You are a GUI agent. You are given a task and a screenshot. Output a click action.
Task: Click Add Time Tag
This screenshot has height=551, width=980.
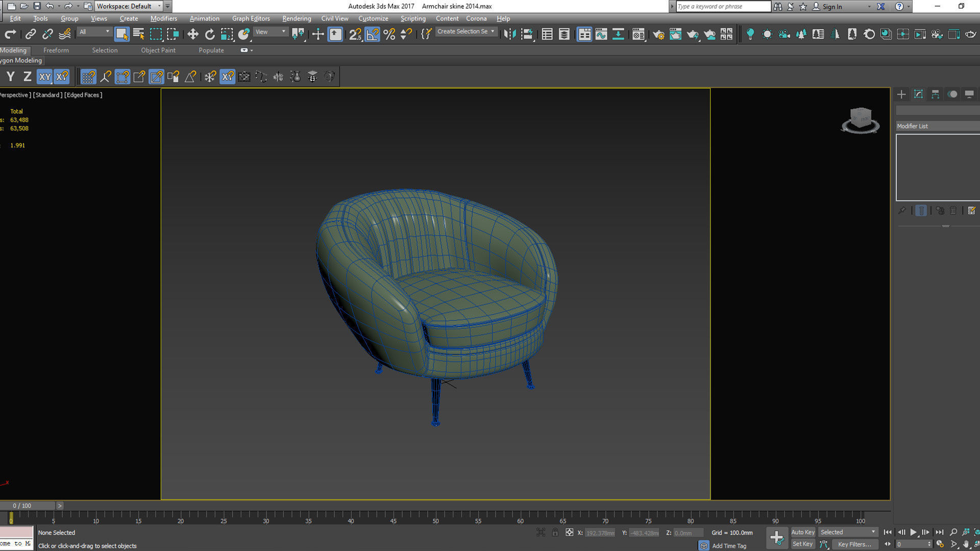tap(729, 546)
